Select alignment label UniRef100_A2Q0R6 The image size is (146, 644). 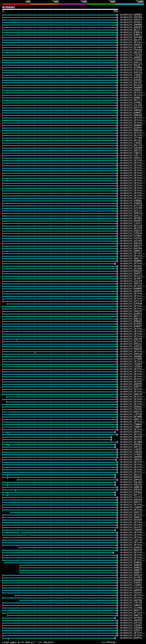[x=131, y=148]
